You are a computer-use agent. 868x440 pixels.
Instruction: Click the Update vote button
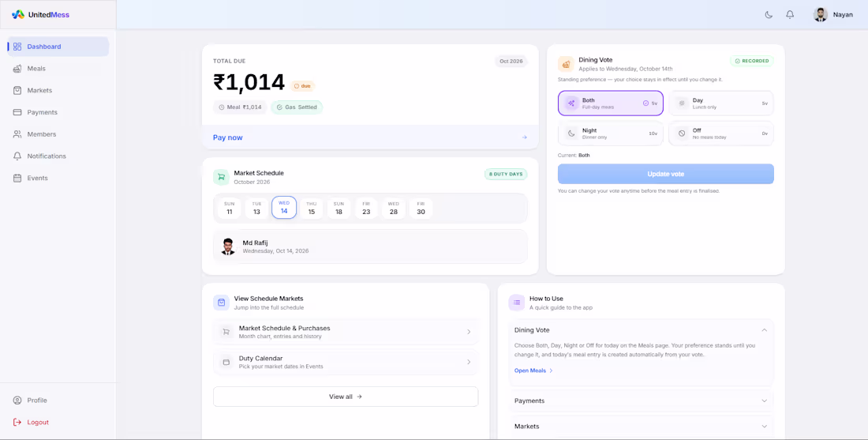(666, 174)
